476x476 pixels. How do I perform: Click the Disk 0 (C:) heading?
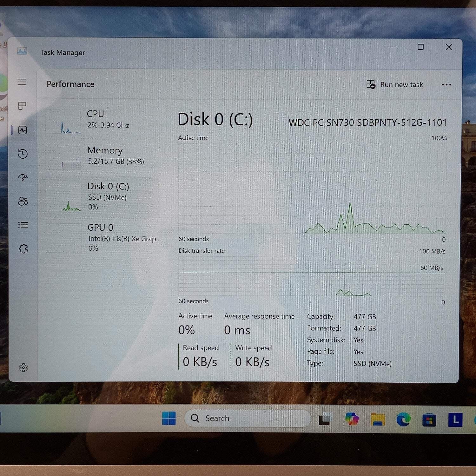[x=215, y=120]
